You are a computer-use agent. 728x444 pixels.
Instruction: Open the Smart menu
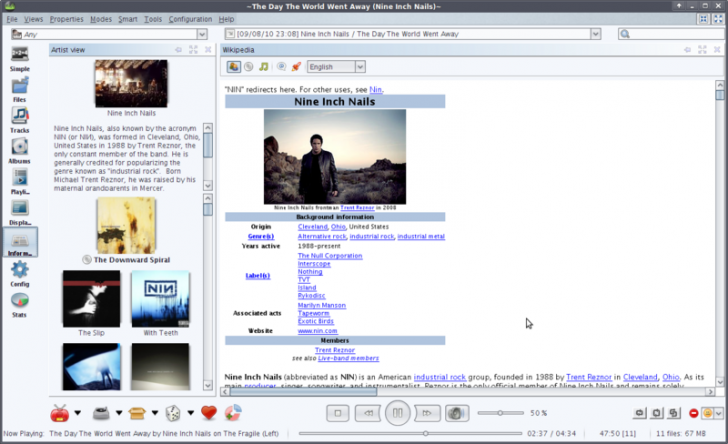(x=128, y=19)
